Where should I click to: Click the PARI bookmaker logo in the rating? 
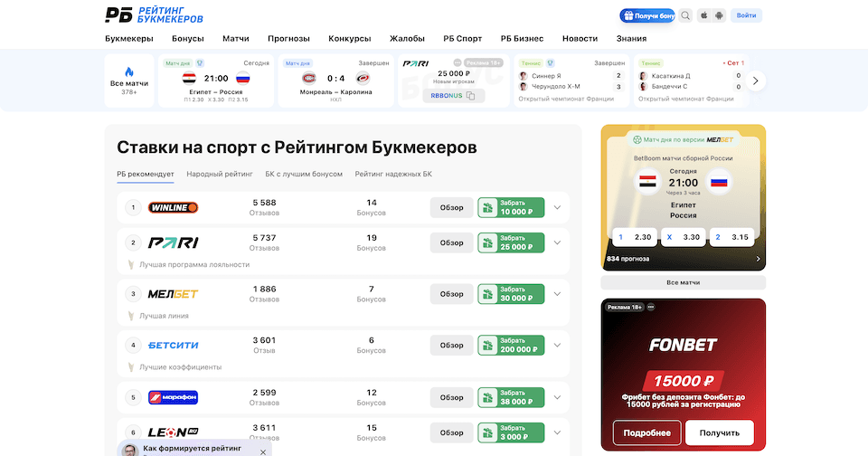173,242
